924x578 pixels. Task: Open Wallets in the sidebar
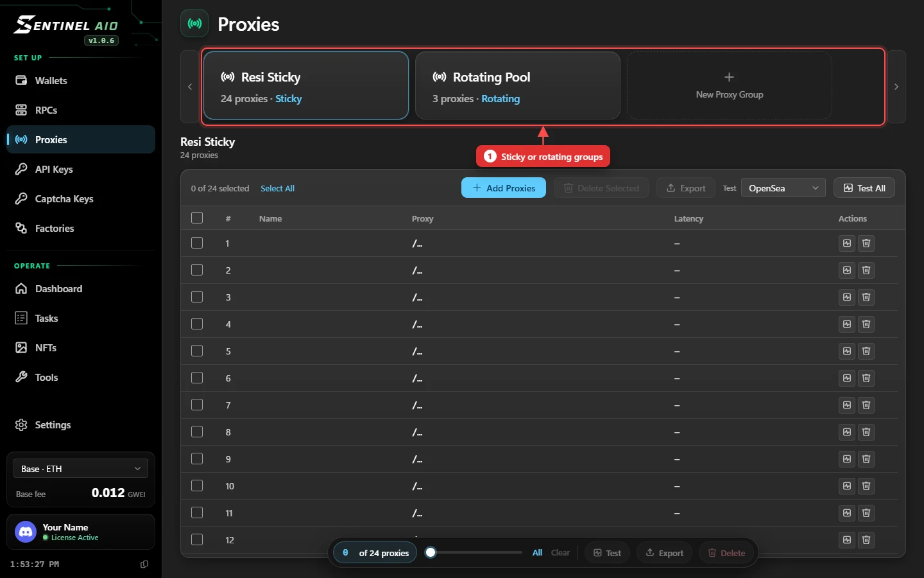pos(81,80)
